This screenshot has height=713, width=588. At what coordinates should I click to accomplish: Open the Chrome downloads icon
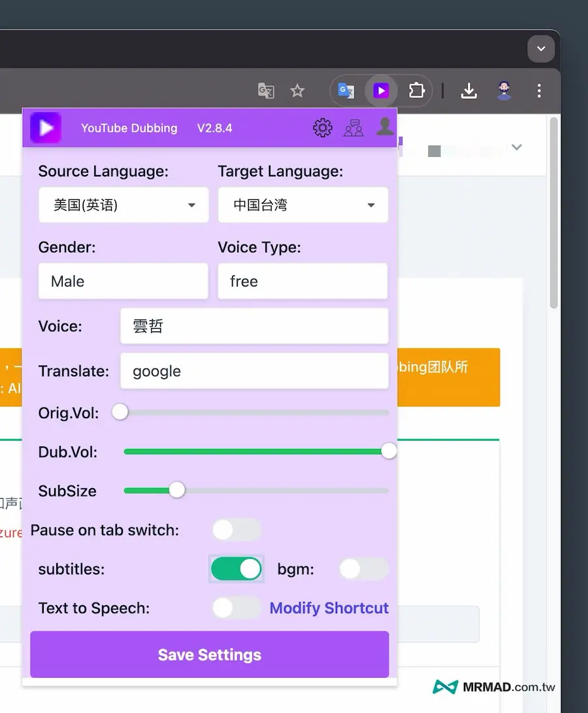coord(468,91)
